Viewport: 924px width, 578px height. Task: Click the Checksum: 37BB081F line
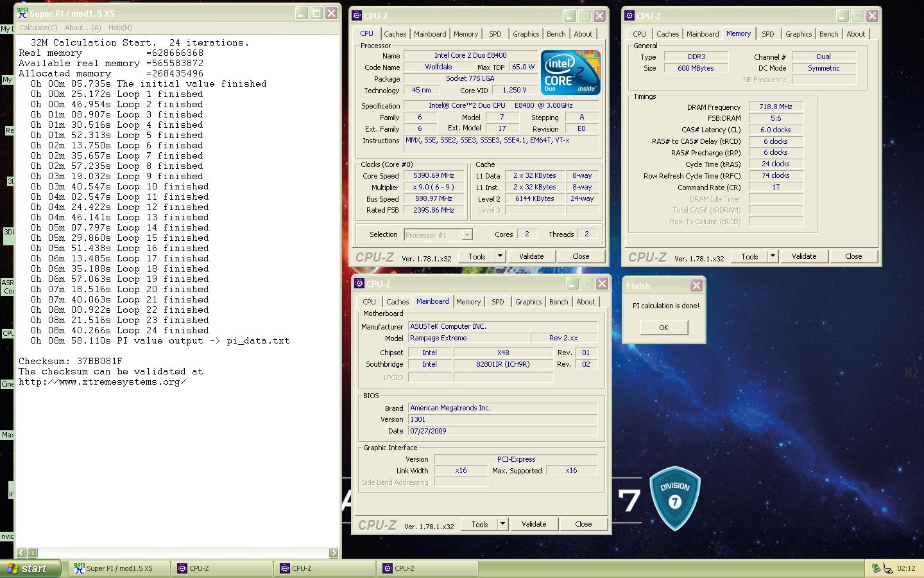(71, 361)
